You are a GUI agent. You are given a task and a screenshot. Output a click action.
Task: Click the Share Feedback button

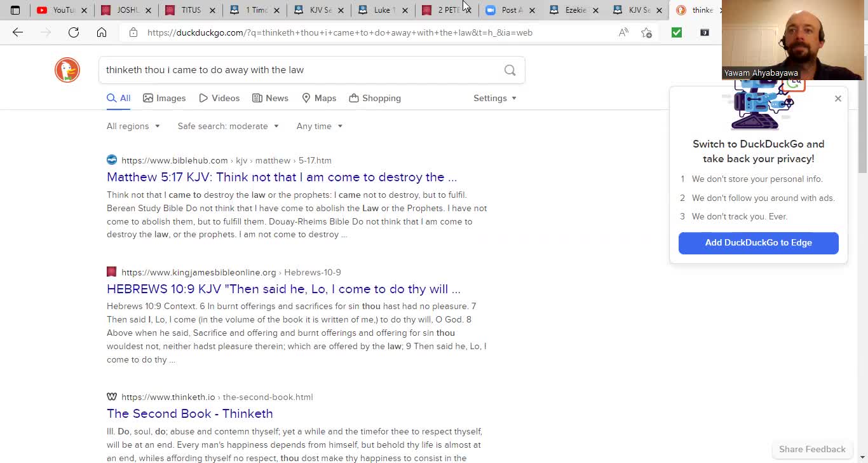(x=812, y=449)
